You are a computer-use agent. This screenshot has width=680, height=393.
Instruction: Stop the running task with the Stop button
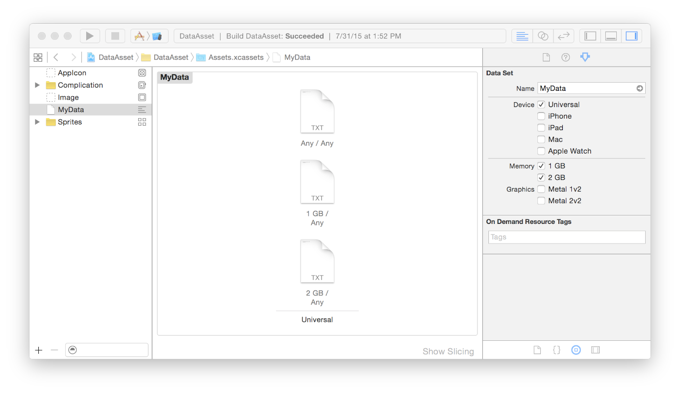pos(115,36)
